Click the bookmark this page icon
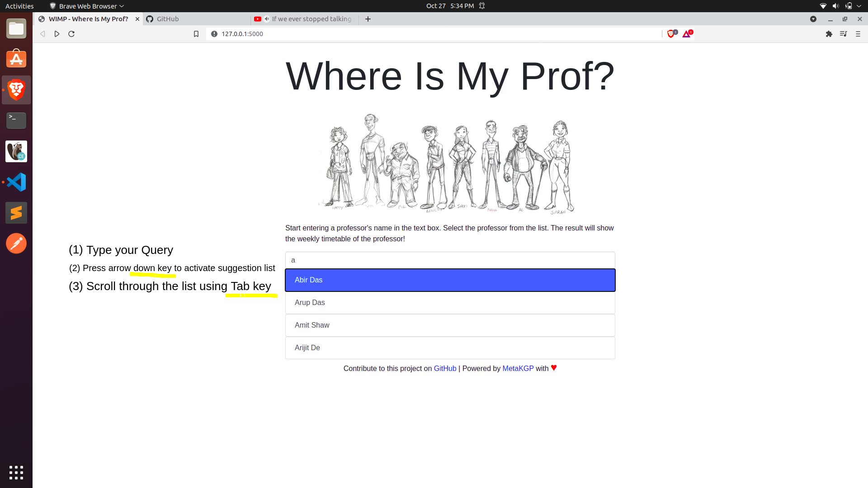This screenshot has height=488, width=868. point(196,34)
